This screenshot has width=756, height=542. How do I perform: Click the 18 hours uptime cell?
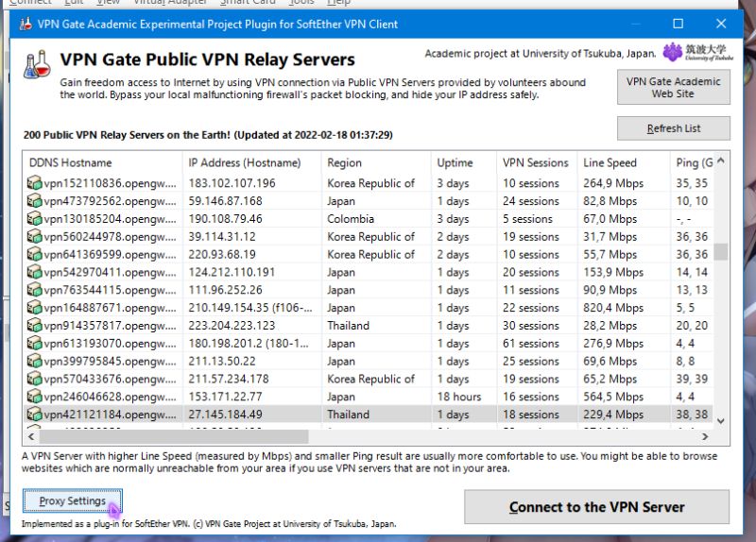click(459, 397)
